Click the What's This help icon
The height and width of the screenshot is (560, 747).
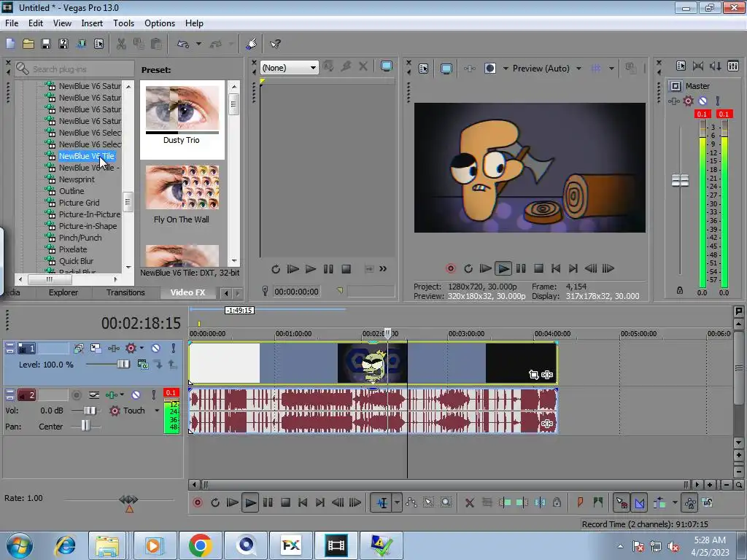coord(275,44)
